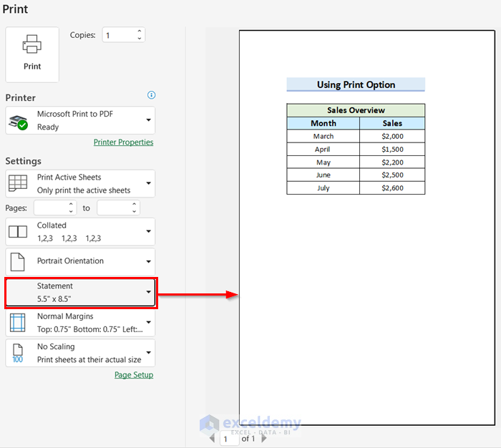Image resolution: width=501 pixels, height=448 pixels.
Task: Open the Microsoft Print to PDF printer dropdown
Action: click(x=80, y=120)
